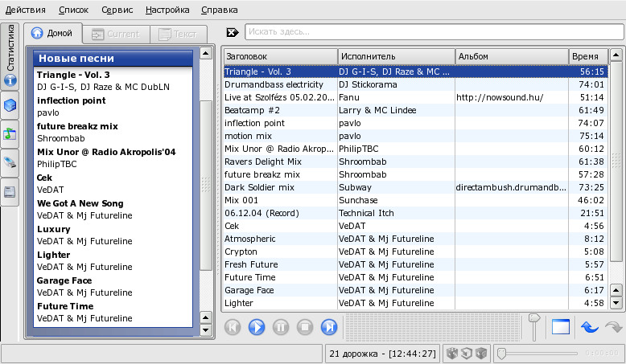
Task: Start playback with Play button
Action: pos(257,327)
